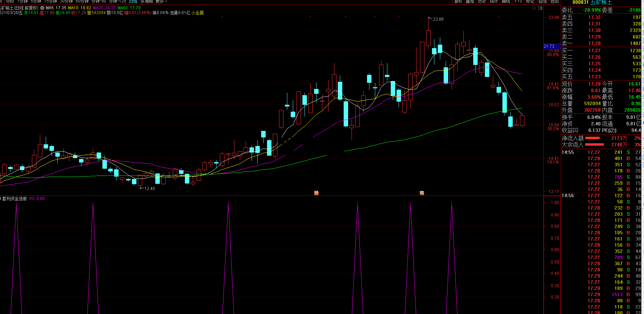Click the -自选 watchlist button
The height and width of the screenshot is (314, 644).
(542, 1)
